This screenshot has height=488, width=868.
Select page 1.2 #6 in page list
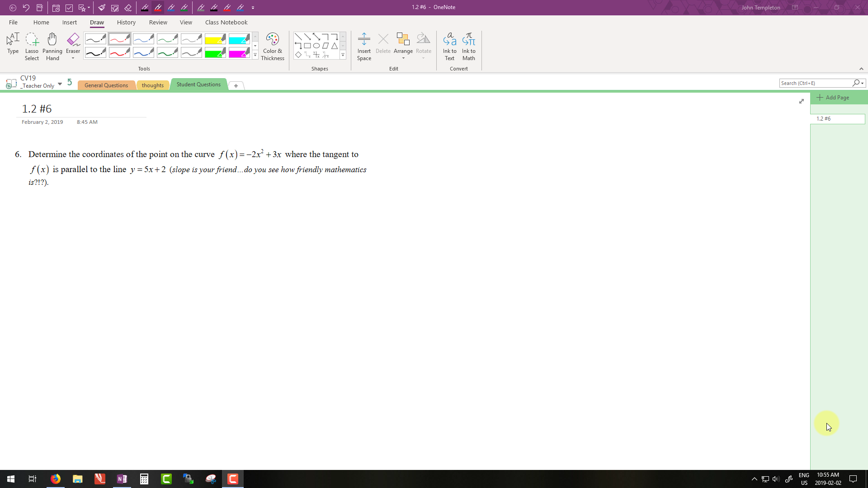(837, 119)
